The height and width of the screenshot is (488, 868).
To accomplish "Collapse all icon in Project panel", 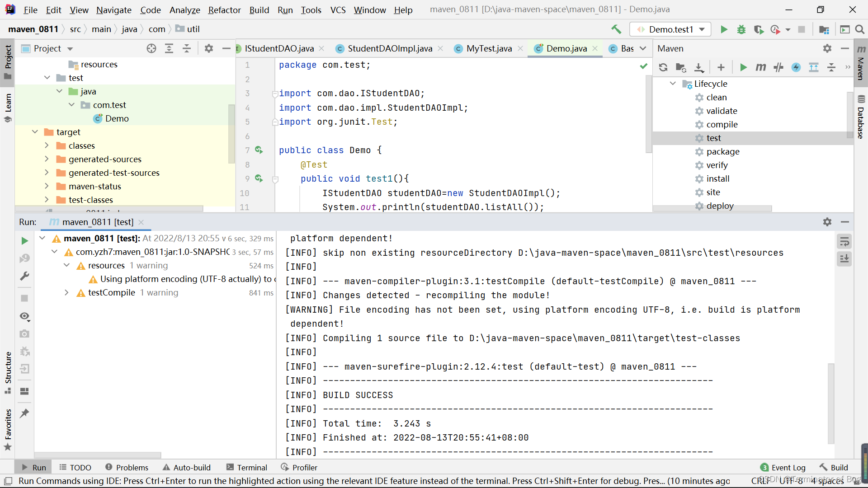I will click(187, 48).
